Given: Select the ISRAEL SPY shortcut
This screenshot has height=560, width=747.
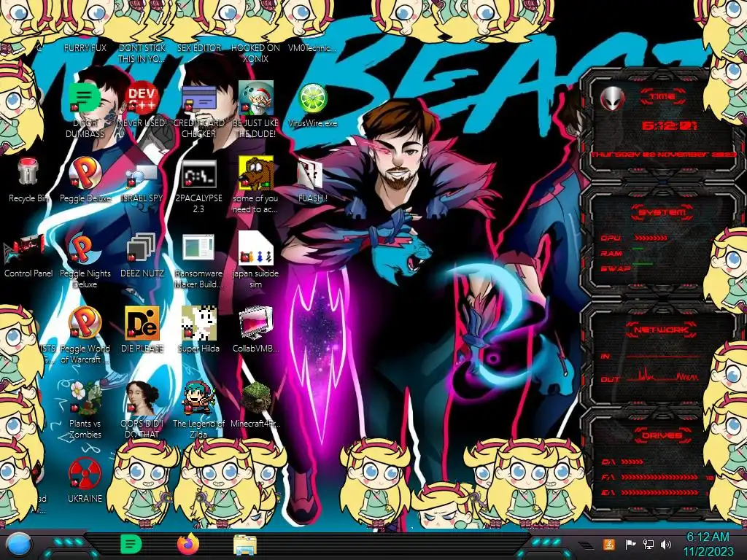Looking at the screenshot, I should (142, 175).
